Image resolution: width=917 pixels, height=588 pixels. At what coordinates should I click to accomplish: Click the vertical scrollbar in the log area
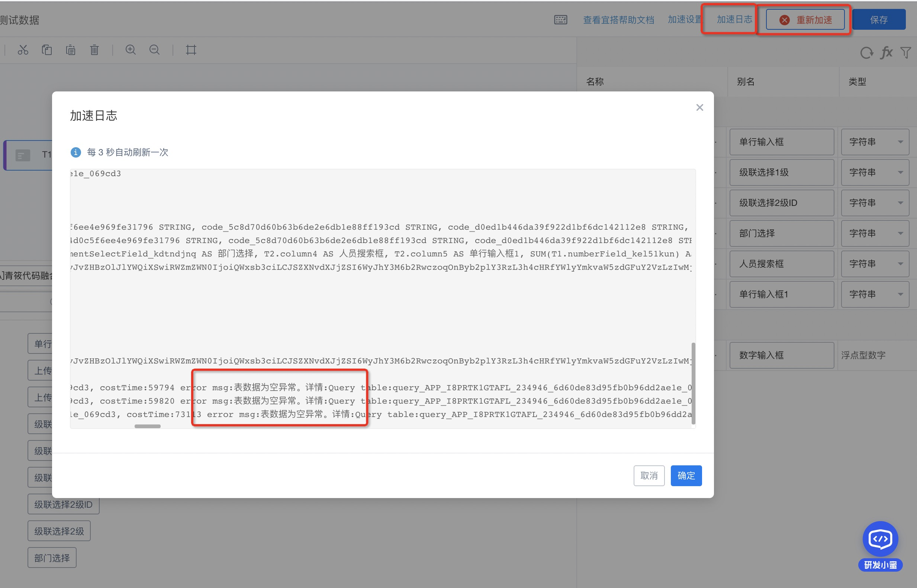(693, 383)
